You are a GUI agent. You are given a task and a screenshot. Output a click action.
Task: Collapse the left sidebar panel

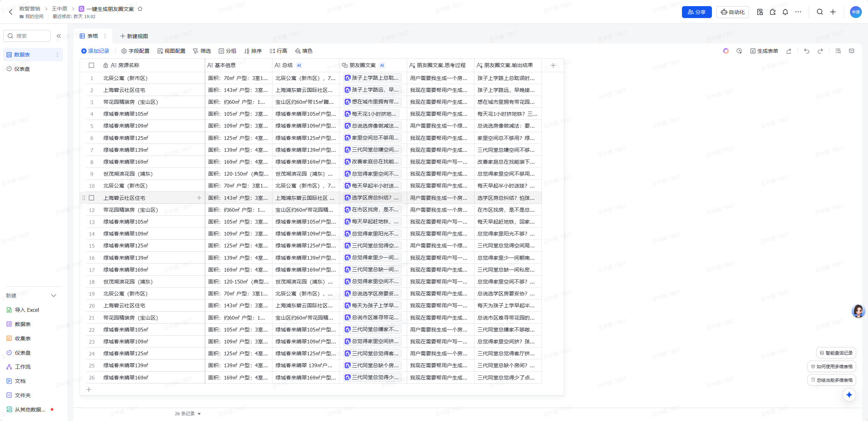[x=59, y=36]
